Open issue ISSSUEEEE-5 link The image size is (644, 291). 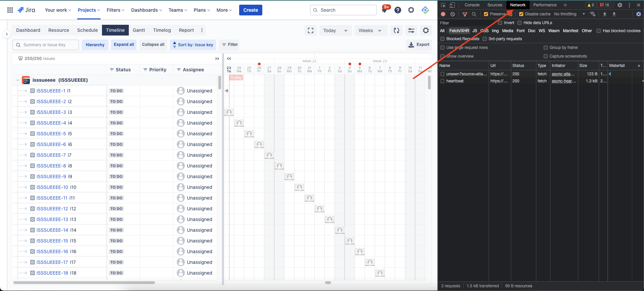pyautogui.click(x=51, y=134)
